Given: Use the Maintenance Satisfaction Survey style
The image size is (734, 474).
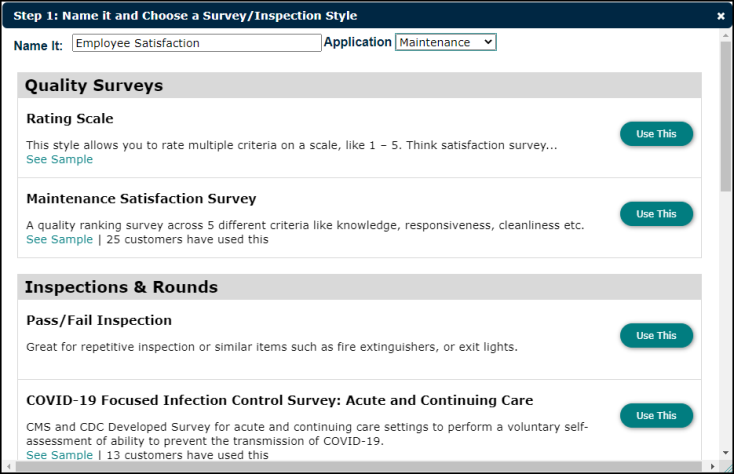Looking at the screenshot, I should [x=656, y=214].
